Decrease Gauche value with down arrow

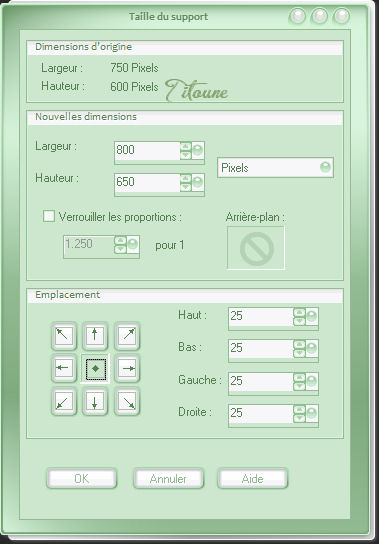299,386
